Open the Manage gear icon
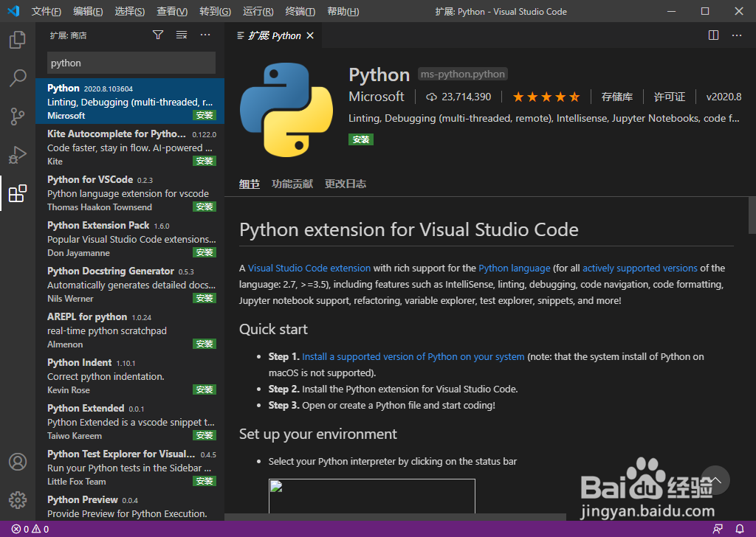The image size is (756, 537). click(18, 500)
